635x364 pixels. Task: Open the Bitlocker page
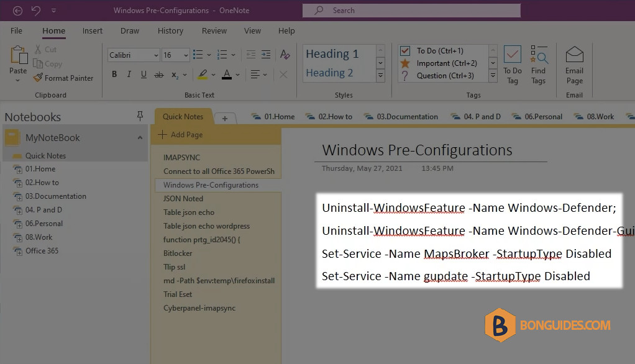[178, 253]
